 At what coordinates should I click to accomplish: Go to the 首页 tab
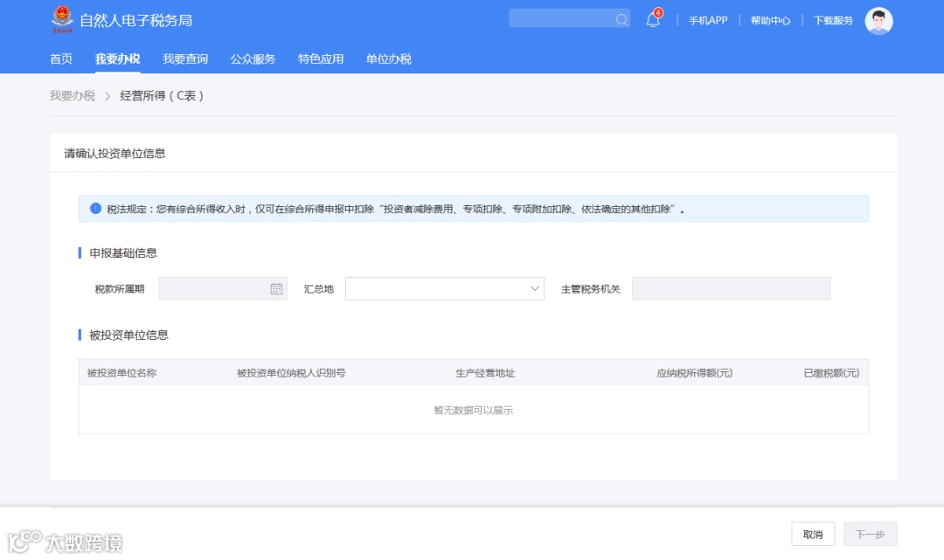[61, 59]
